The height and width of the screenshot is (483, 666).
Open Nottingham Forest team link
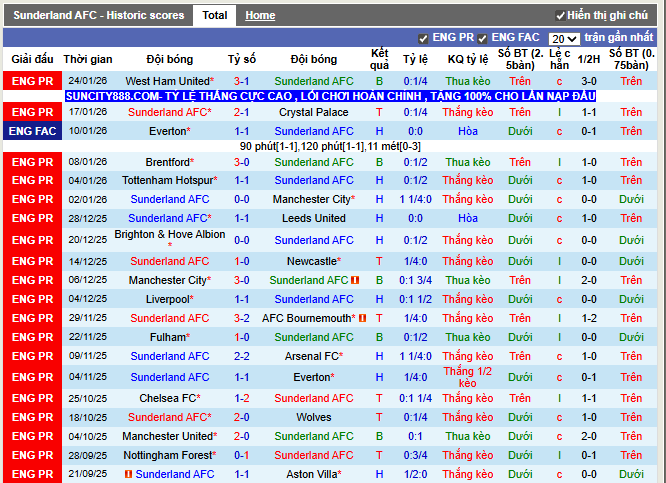click(x=169, y=455)
